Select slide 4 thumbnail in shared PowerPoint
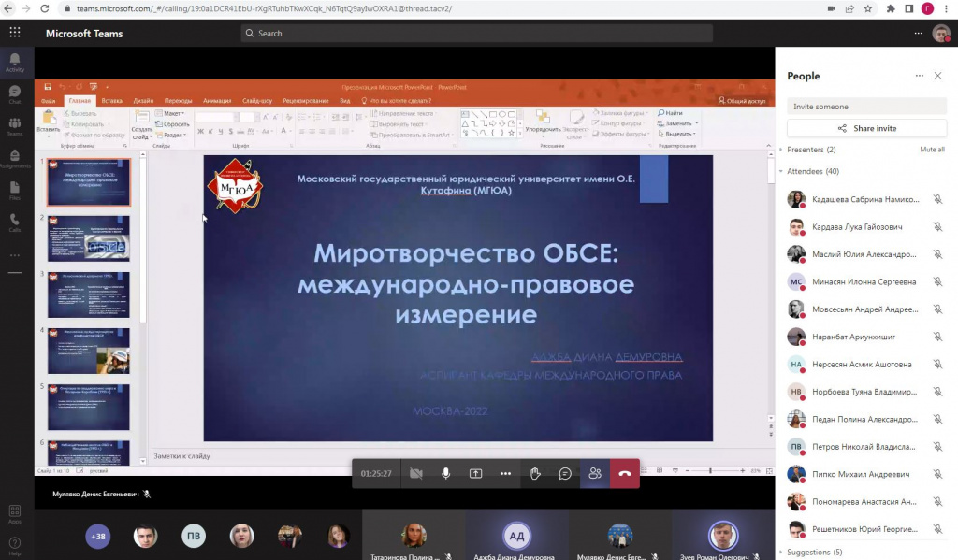Screen dimensions: 958x560 pyautogui.click(x=89, y=351)
